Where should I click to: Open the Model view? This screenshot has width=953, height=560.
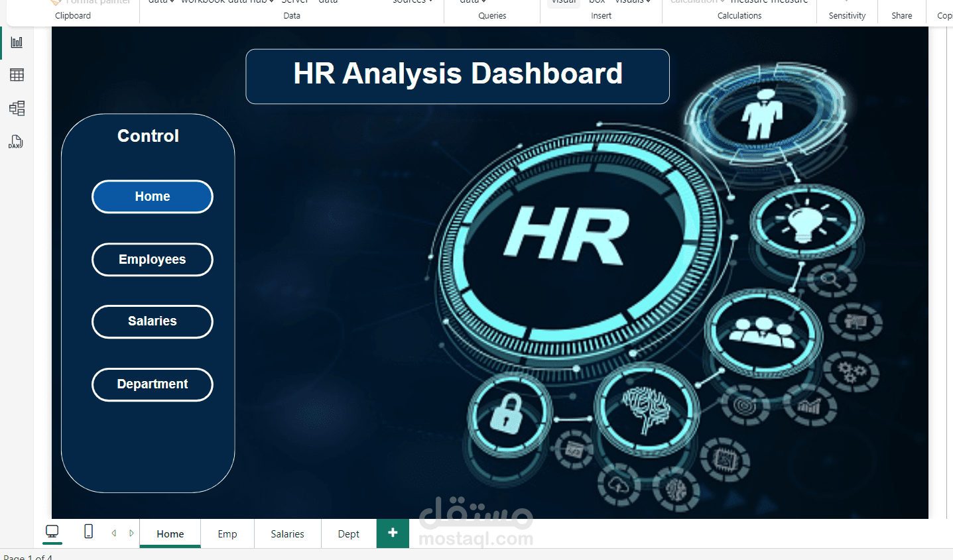pyautogui.click(x=17, y=108)
